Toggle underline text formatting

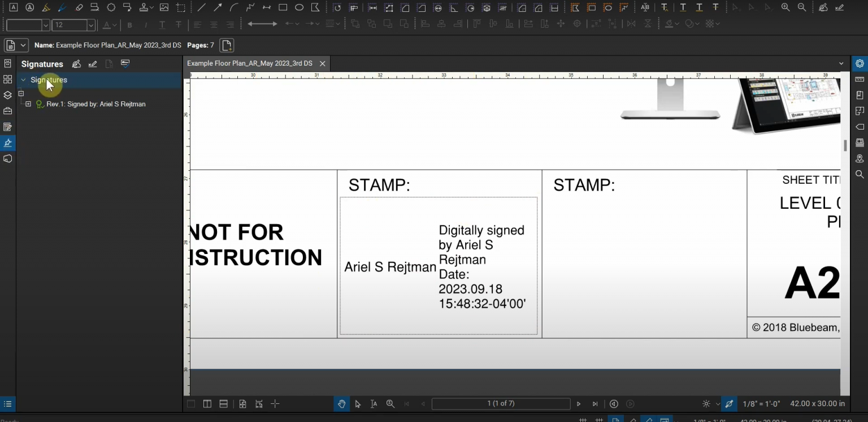pyautogui.click(x=162, y=25)
